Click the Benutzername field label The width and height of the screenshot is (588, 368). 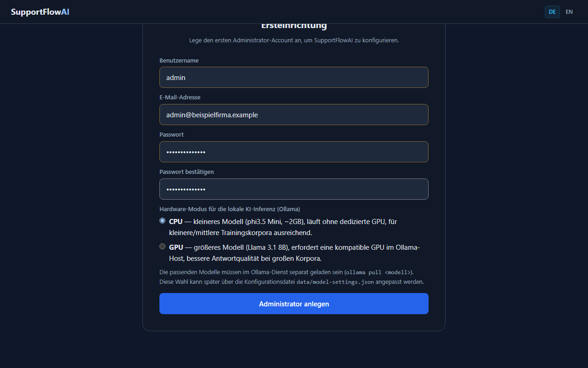point(179,61)
